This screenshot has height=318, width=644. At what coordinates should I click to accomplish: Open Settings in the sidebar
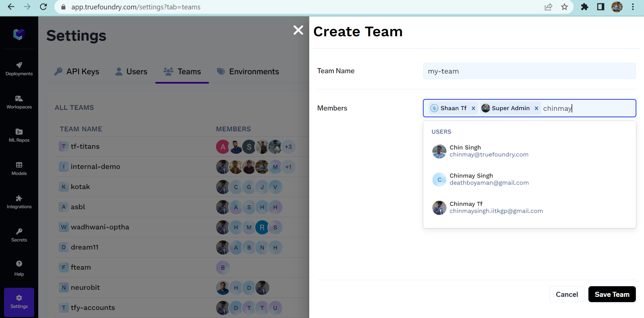pos(19,302)
